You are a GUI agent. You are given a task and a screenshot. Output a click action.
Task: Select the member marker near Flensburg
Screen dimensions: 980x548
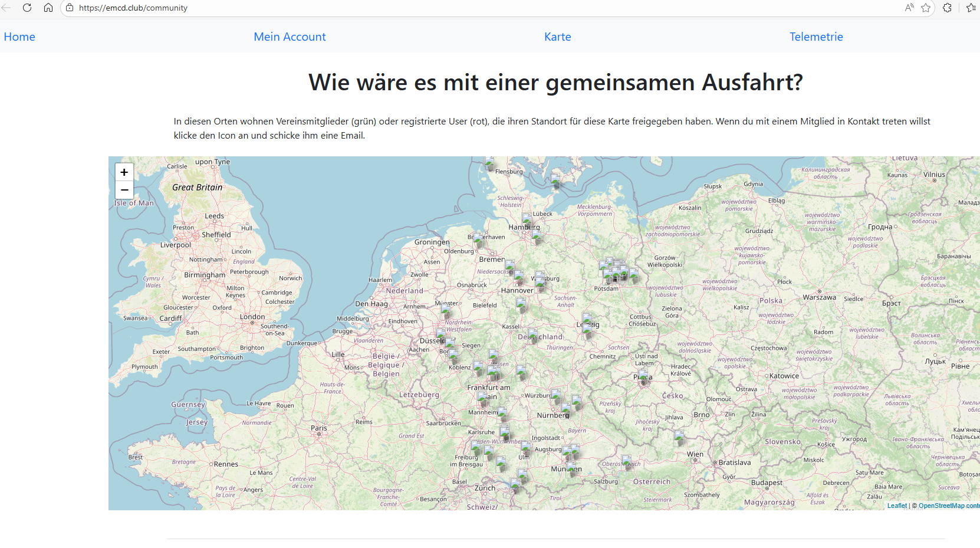point(489,163)
